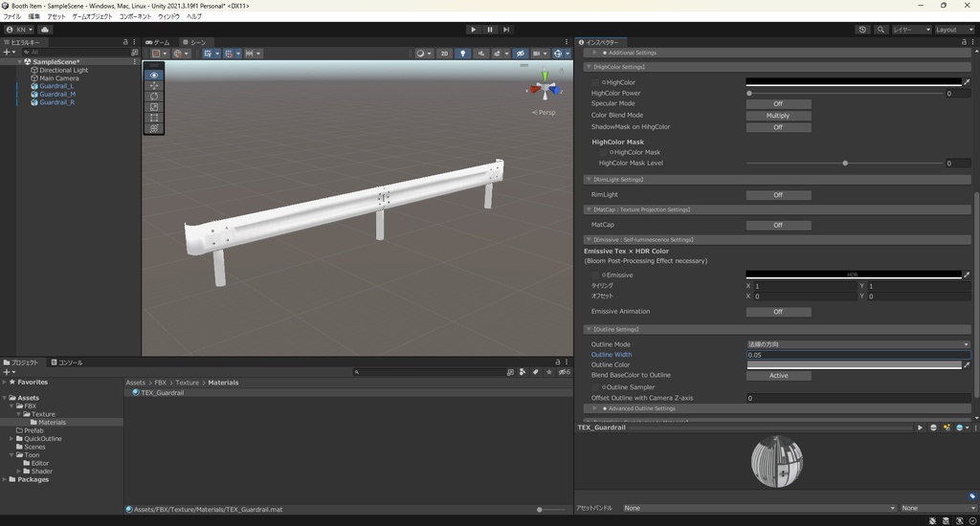Select the View (eye) tool in scene overlay
Viewport: 980px width, 526px height.
pyautogui.click(x=154, y=75)
